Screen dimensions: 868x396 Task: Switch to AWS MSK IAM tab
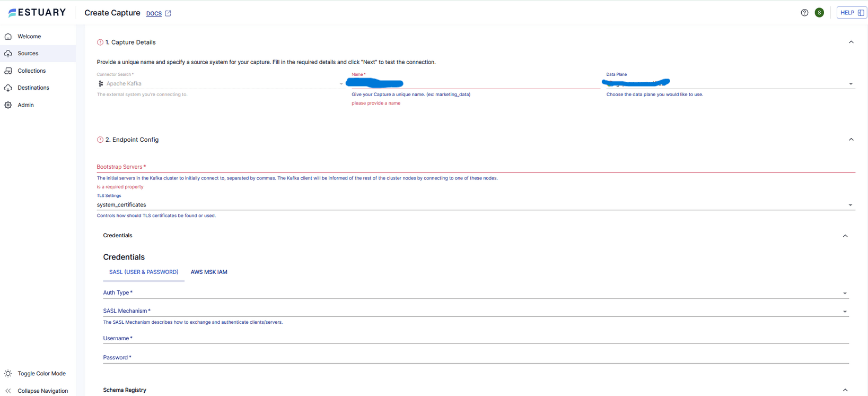click(209, 272)
